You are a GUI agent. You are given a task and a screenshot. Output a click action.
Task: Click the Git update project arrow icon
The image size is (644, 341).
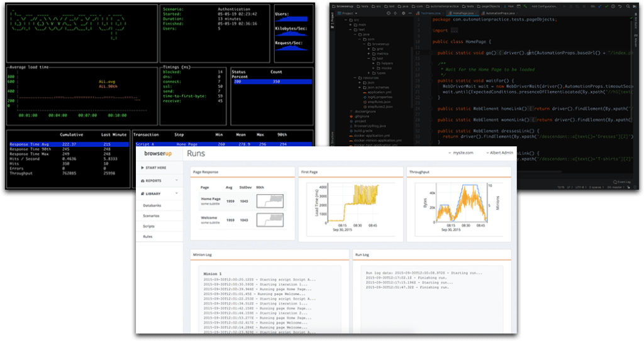pyautogui.click(x=600, y=6)
